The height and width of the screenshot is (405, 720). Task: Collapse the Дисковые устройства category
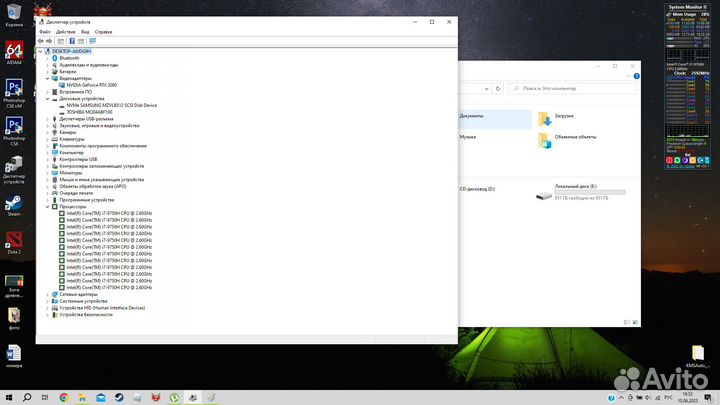[47, 99]
